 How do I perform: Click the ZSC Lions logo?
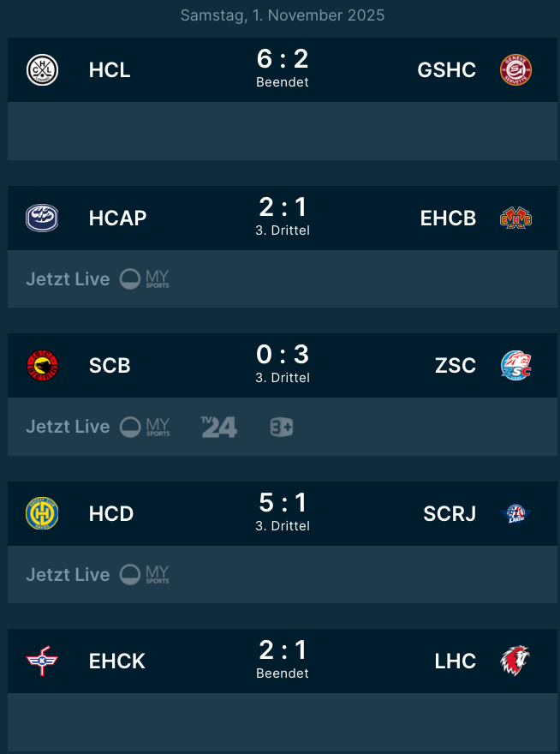click(515, 365)
